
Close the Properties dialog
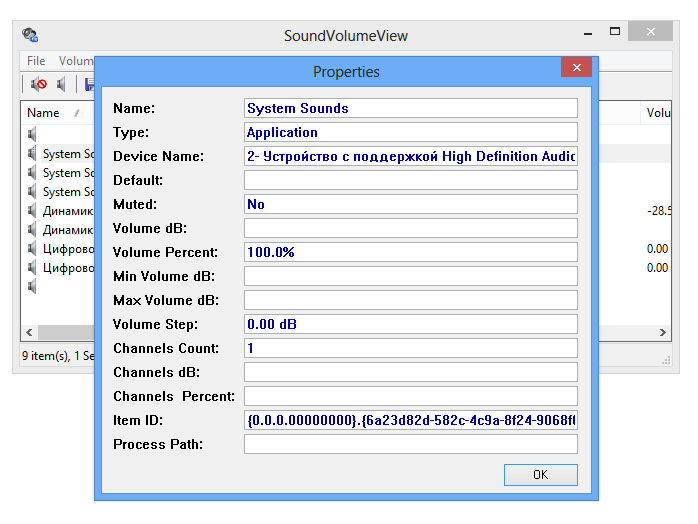click(x=576, y=67)
